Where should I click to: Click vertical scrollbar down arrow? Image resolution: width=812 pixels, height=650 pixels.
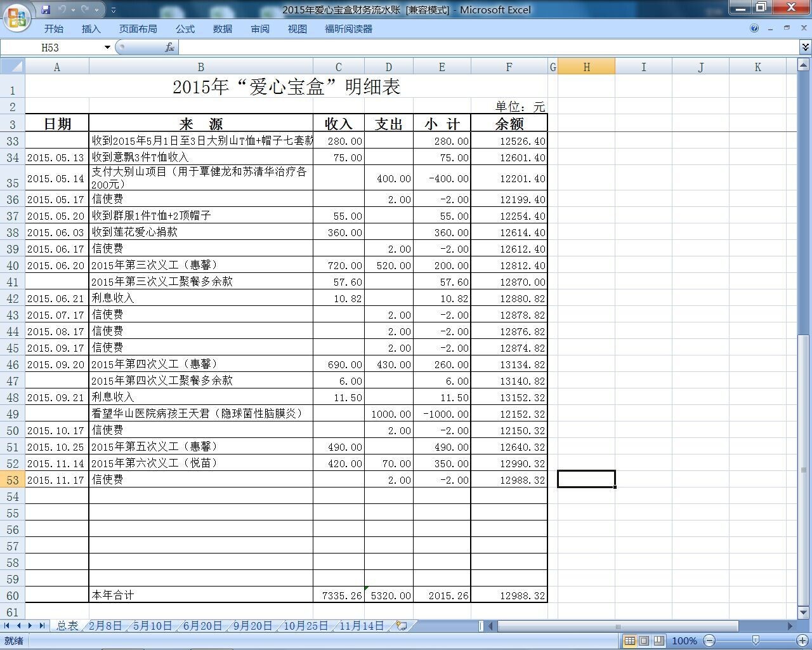pos(804,613)
